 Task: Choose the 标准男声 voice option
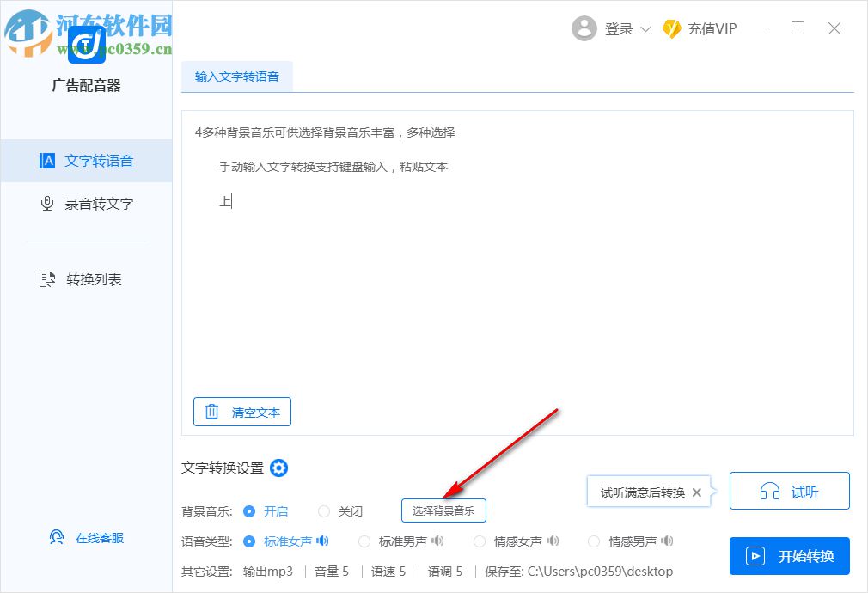[x=364, y=541]
